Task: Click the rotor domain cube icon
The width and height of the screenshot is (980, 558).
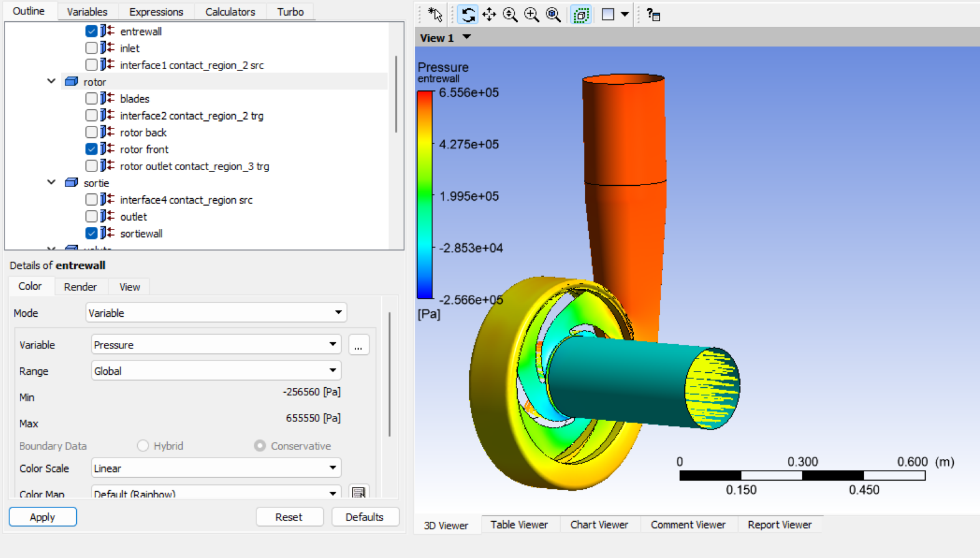Action: (x=72, y=82)
